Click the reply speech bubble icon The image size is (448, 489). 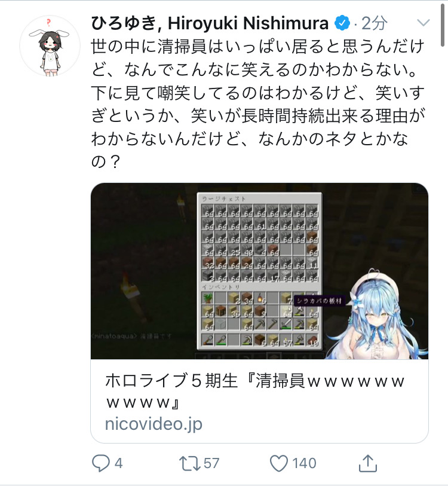pyautogui.click(x=100, y=463)
